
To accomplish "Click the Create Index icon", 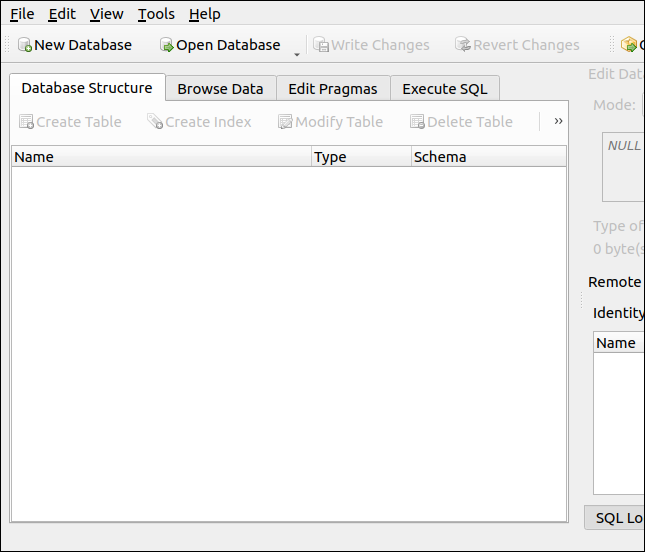I will 155,122.
